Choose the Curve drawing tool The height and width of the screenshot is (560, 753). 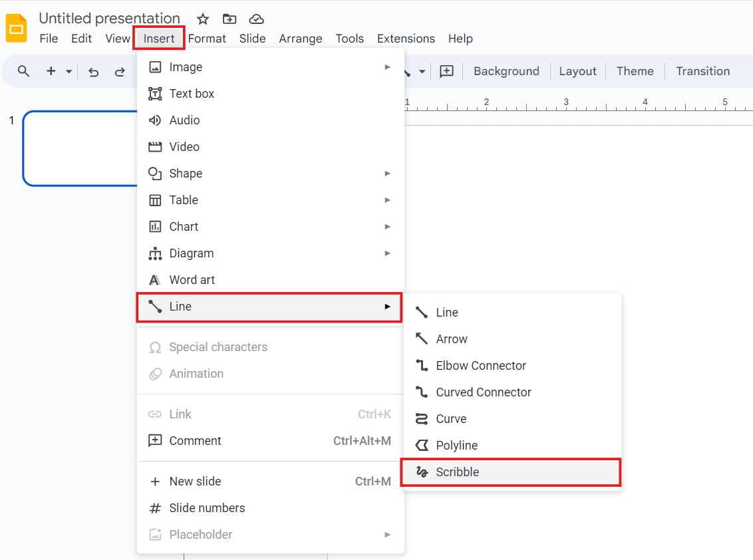coord(452,418)
